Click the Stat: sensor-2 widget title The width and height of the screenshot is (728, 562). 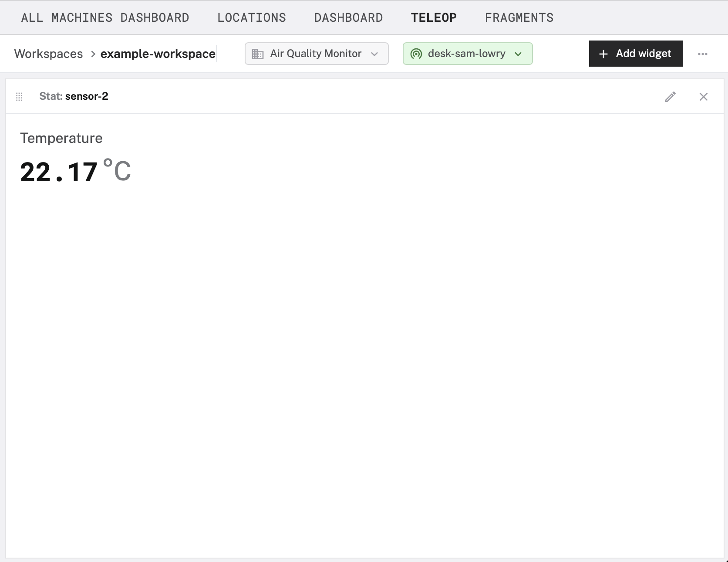coord(74,96)
